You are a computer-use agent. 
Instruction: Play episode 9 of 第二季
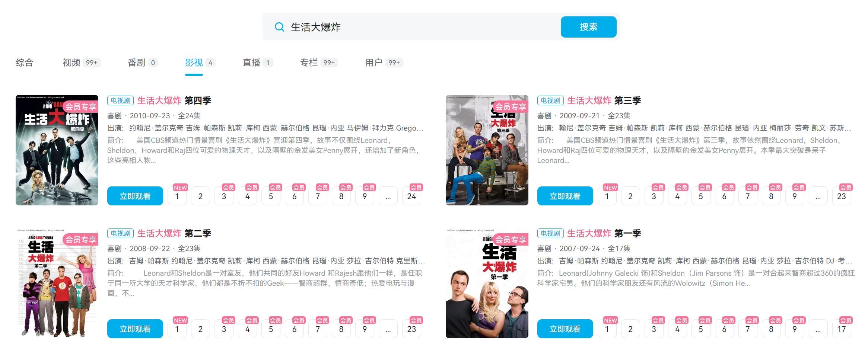(365, 329)
